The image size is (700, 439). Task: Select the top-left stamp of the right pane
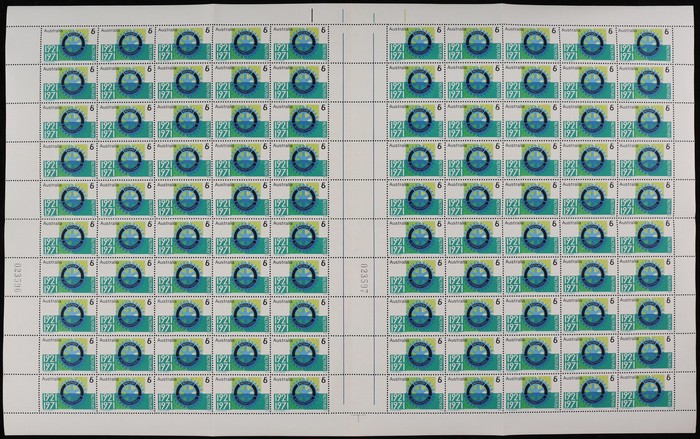coord(415,46)
